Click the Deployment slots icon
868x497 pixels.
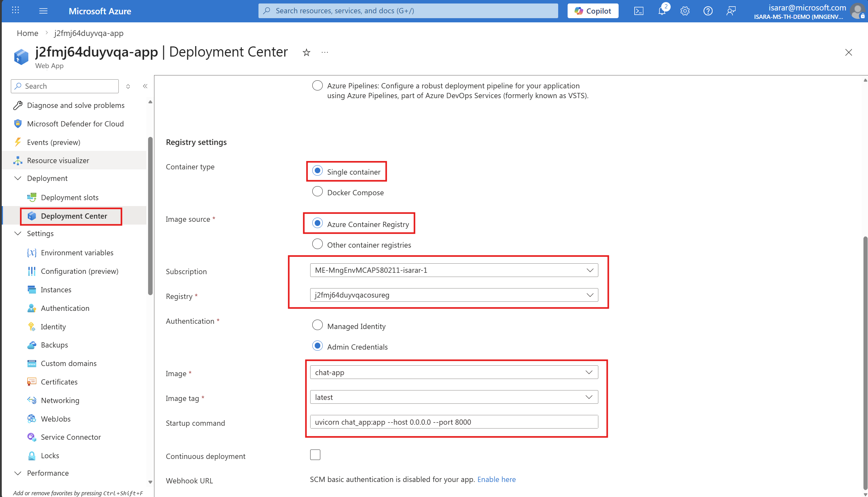[32, 197]
